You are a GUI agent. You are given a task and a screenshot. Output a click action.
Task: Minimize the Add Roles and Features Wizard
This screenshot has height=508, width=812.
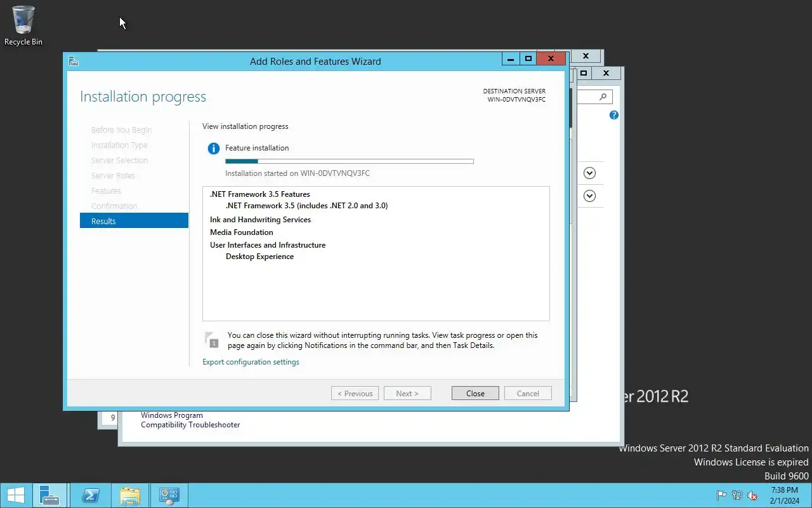[x=511, y=58]
